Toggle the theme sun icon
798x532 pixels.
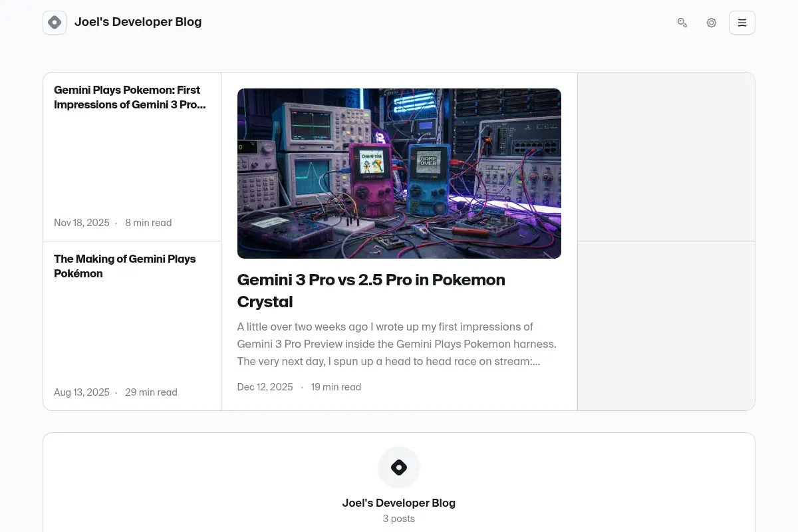(x=712, y=23)
